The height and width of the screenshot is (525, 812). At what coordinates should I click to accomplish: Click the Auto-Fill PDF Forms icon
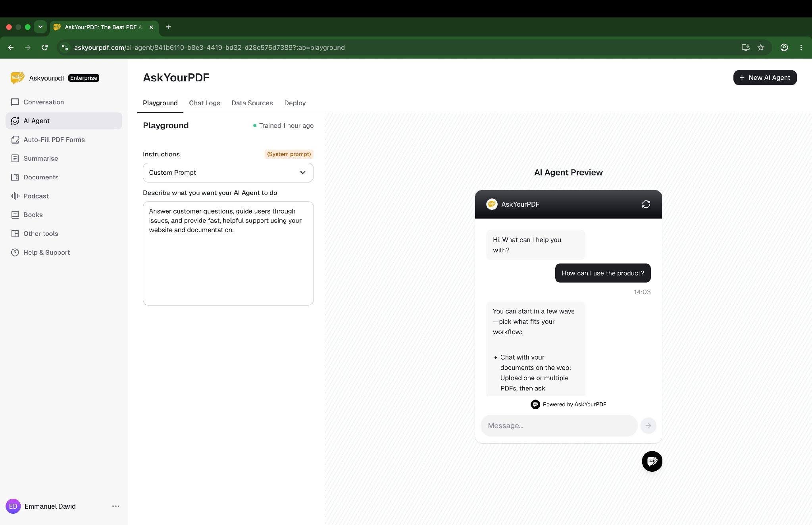pos(15,140)
